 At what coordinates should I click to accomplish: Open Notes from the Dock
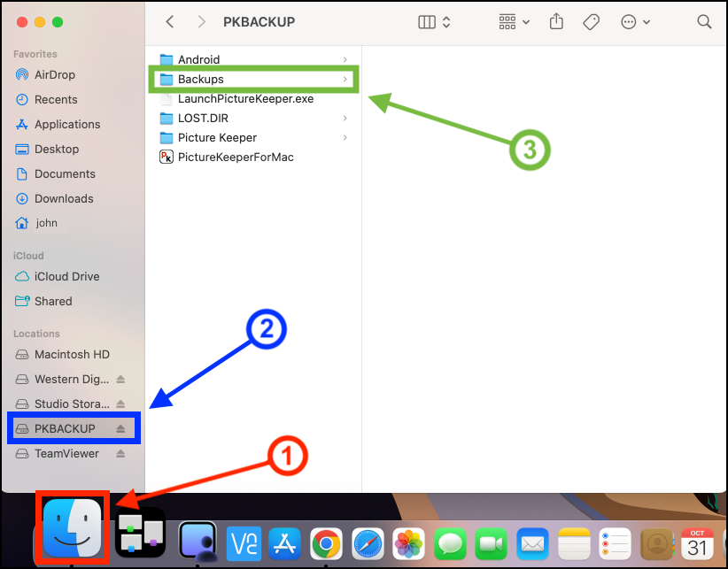pyautogui.click(x=574, y=543)
